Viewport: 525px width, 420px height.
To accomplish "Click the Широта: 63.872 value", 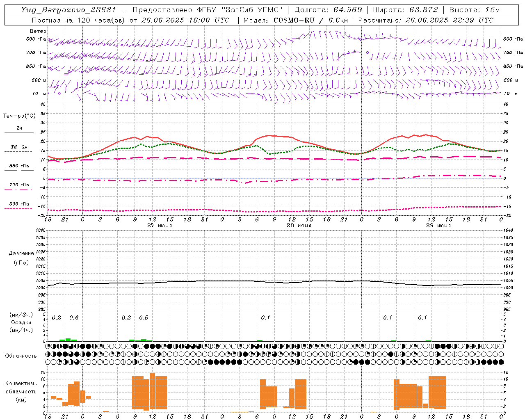I will tap(405, 10).
